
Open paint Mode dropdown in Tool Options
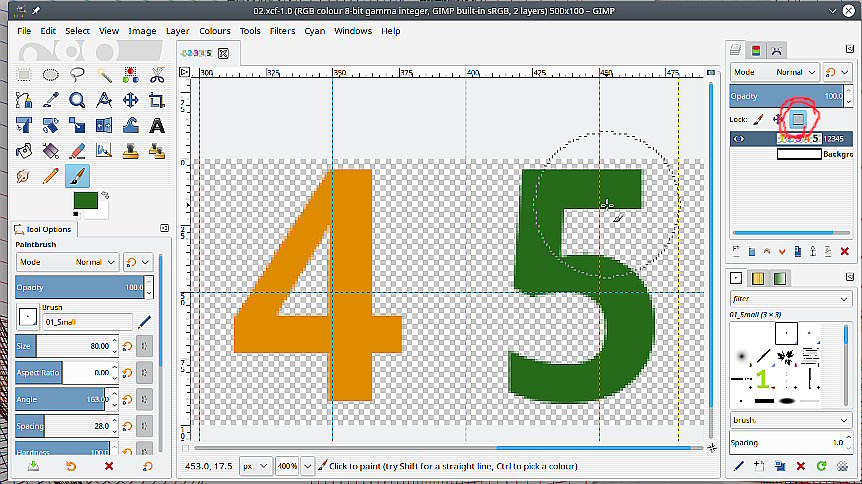pyautogui.click(x=67, y=262)
